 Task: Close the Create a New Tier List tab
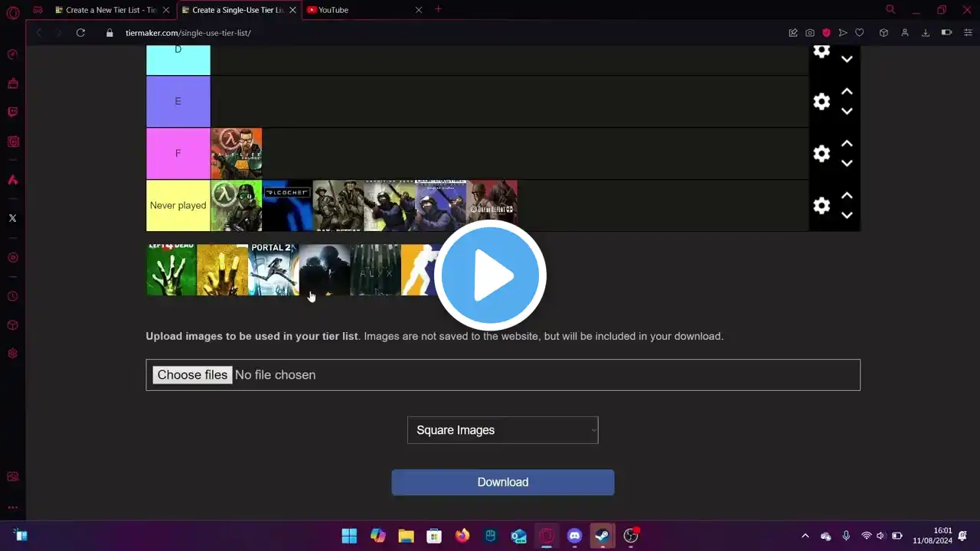coord(165,10)
